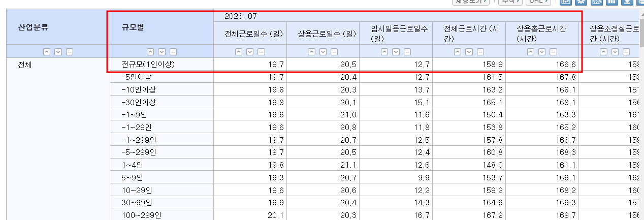Click the 규모별 column header
This screenshot has height=220, width=644.
pyautogui.click(x=133, y=27)
